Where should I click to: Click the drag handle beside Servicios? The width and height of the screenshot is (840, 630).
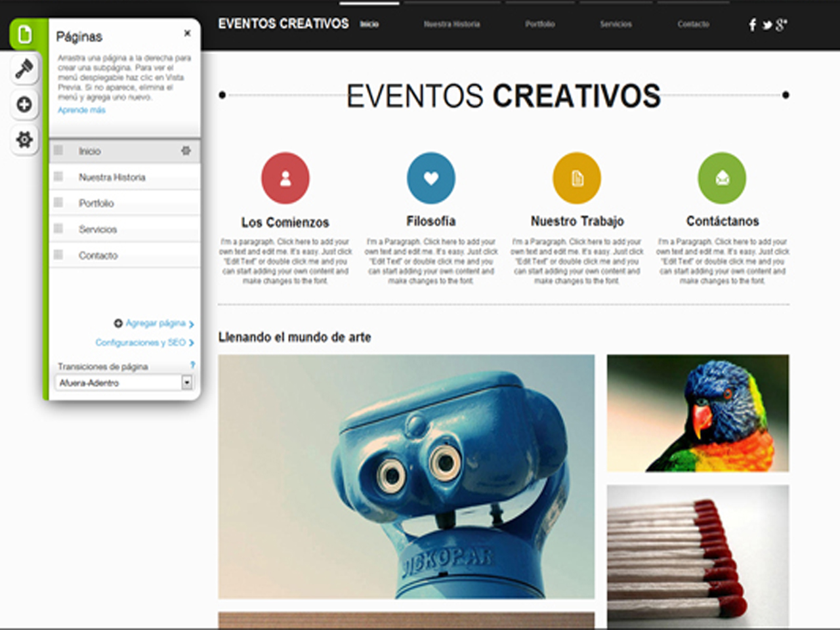pyautogui.click(x=58, y=228)
